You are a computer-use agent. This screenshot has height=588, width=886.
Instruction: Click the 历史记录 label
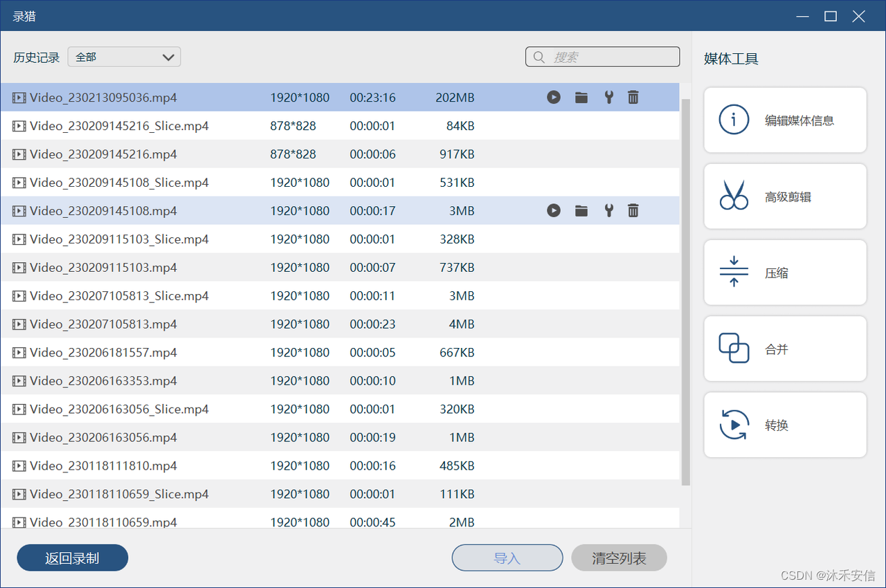(x=37, y=57)
